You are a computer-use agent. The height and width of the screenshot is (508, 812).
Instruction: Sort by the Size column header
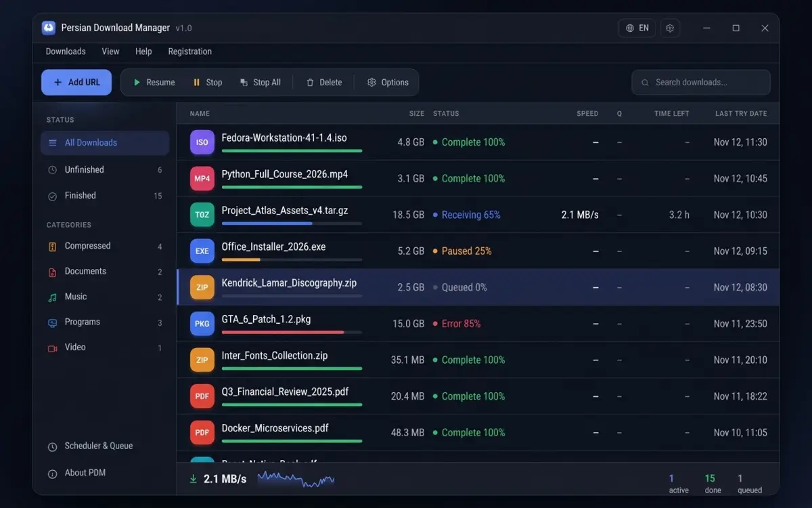click(417, 114)
